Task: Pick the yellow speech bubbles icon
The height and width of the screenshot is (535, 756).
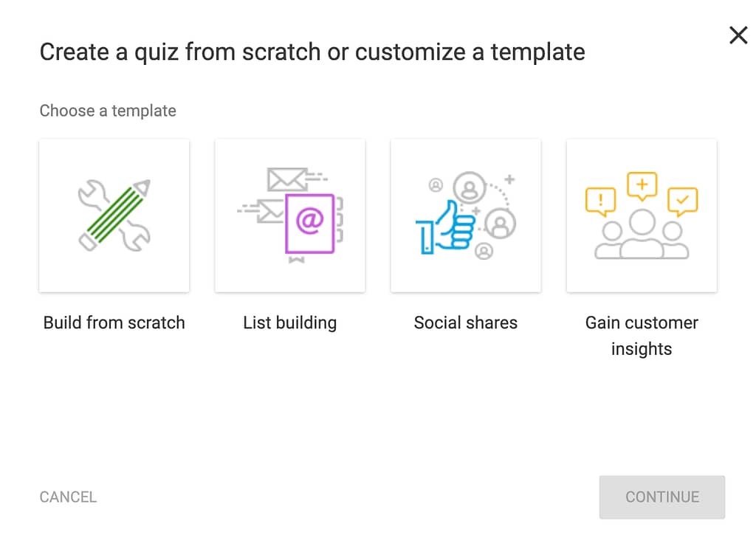Action: pyautogui.click(x=642, y=193)
